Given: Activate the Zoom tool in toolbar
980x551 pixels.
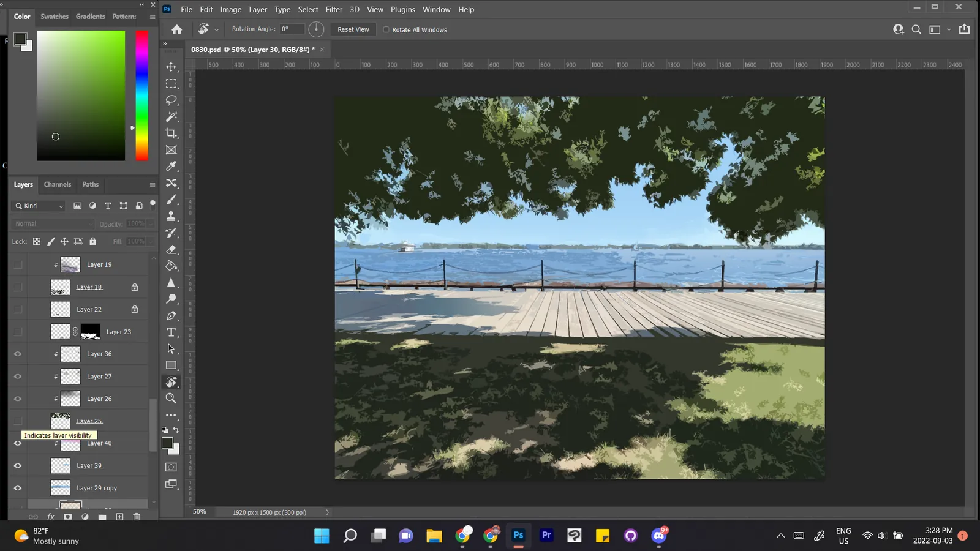Looking at the screenshot, I should [x=171, y=398].
